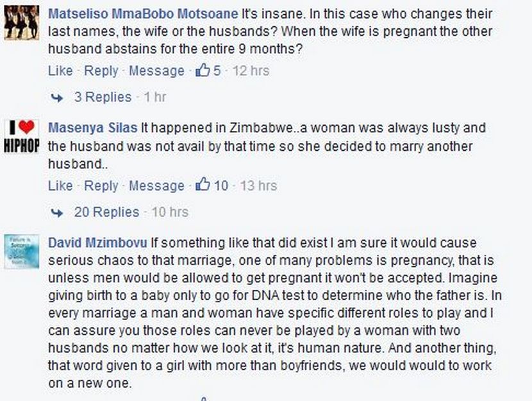Image resolution: width=532 pixels, height=401 pixels.
Task: Visit Masenya Silas's profile name link
Action: coord(93,128)
